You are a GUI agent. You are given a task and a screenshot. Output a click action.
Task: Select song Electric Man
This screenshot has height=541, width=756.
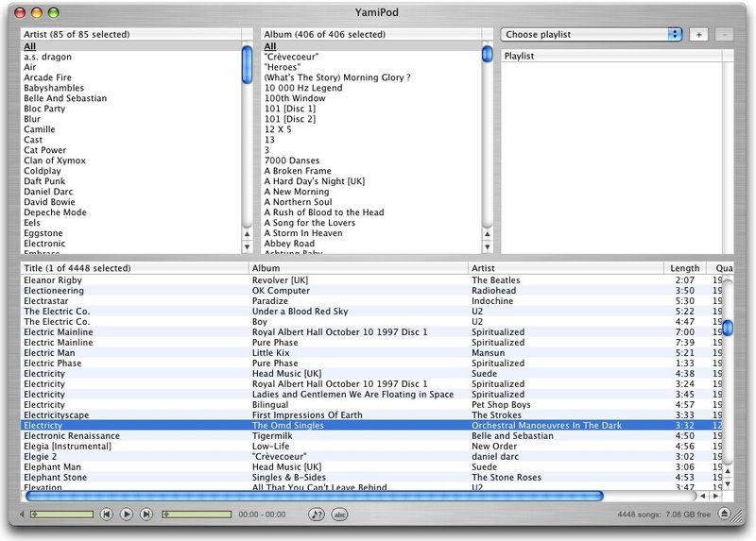click(x=371, y=352)
